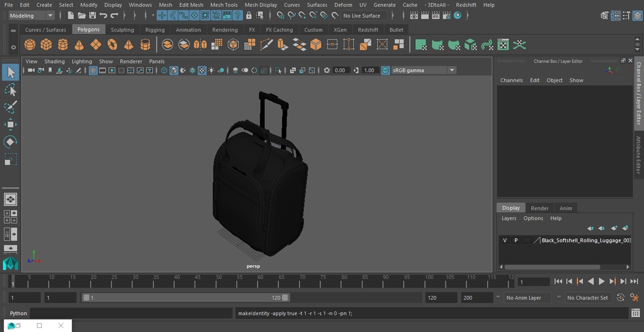
Task: Create a polygon pipe from the shelf
Action: [145, 45]
